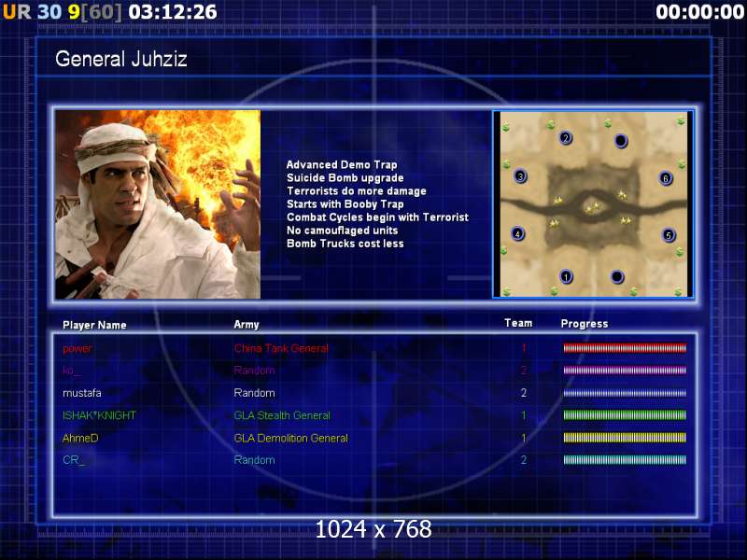747x560 pixels.
Task: Click start position 2 marker on minimap
Action: pyautogui.click(x=566, y=138)
